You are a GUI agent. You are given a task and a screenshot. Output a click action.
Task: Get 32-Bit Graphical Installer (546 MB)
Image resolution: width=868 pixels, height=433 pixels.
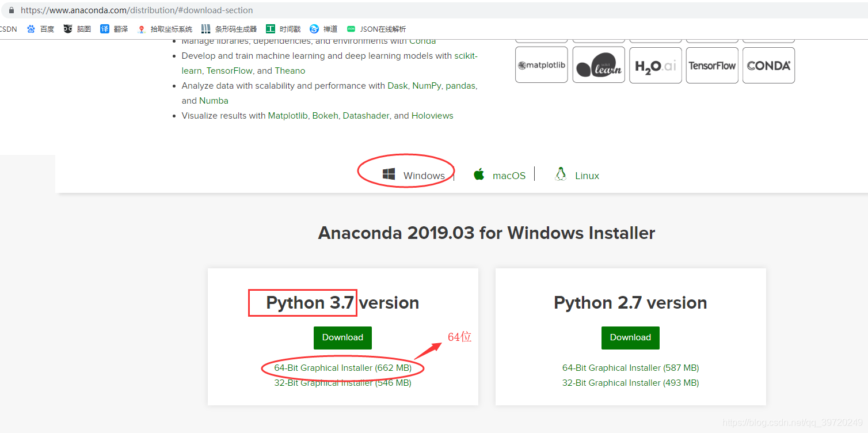[342, 383]
